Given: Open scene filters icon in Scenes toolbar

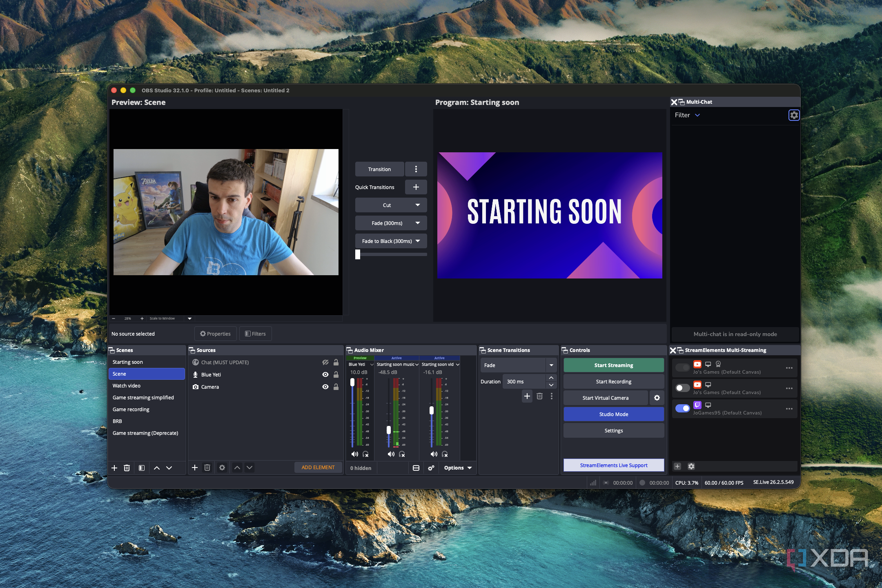Looking at the screenshot, I should point(141,468).
